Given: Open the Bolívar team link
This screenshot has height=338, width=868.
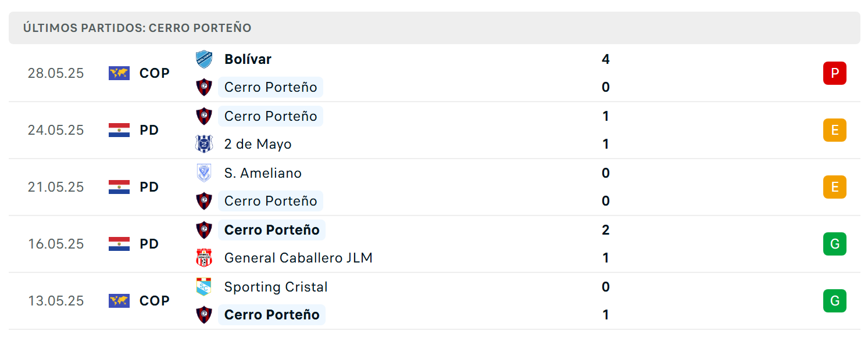Looking at the screenshot, I should (x=248, y=59).
